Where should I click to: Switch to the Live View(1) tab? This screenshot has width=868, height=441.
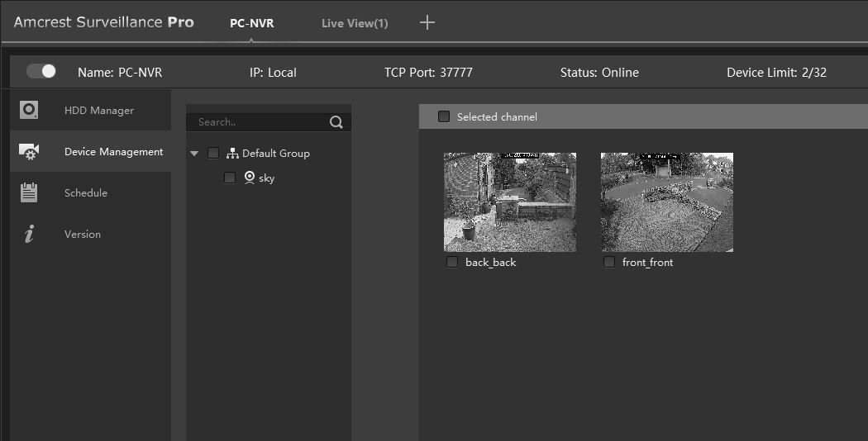pyautogui.click(x=355, y=23)
